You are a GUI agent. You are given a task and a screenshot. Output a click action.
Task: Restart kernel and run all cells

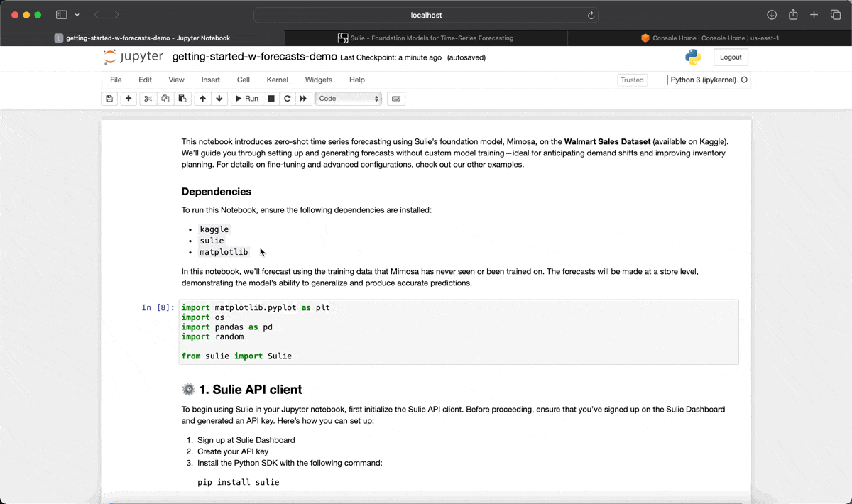pyautogui.click(x=304, y=99)
